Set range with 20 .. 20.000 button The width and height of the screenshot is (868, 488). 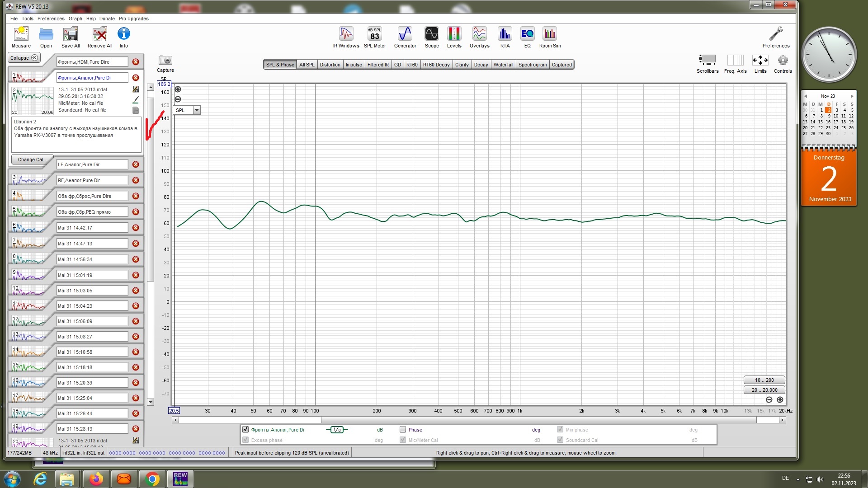click(x=764, y=390)
